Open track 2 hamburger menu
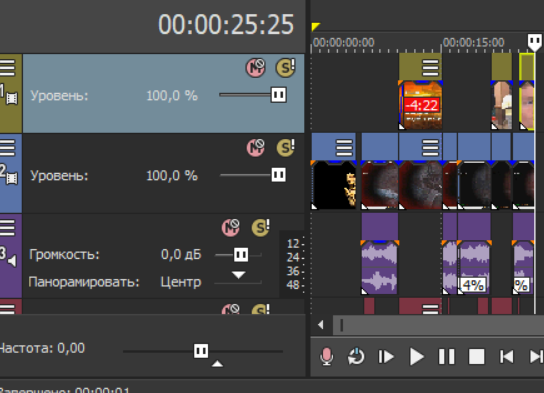544x393 pixels. 8,148
